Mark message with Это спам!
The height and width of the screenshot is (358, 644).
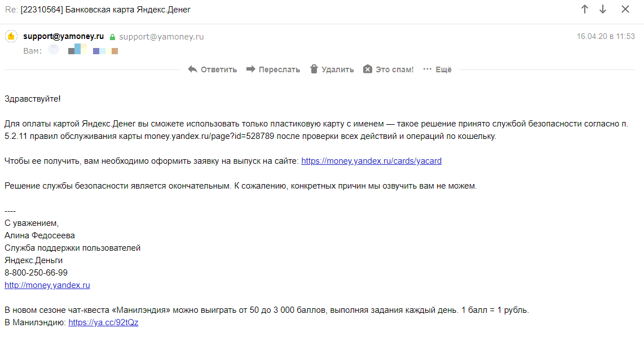click(x=394, y=69)
